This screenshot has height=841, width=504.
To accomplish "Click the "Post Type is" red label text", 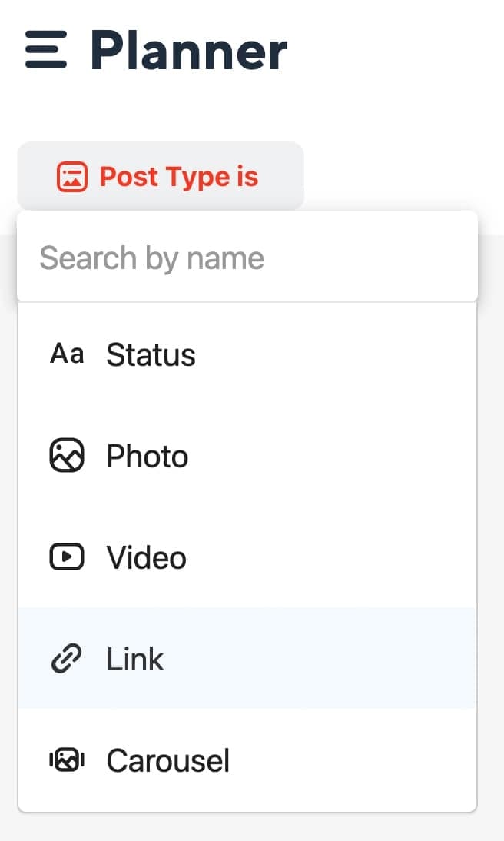I will (x=179, y=177).
